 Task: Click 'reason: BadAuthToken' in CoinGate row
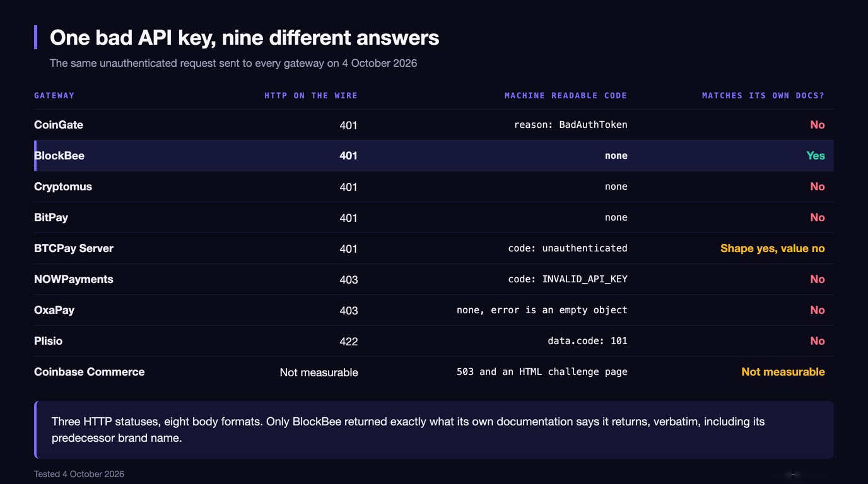tap(571, 125)
